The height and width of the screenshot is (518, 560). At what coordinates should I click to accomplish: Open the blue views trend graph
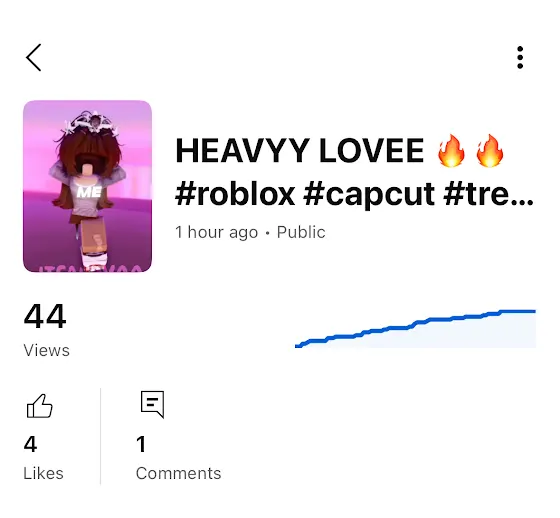pos(415,329)
